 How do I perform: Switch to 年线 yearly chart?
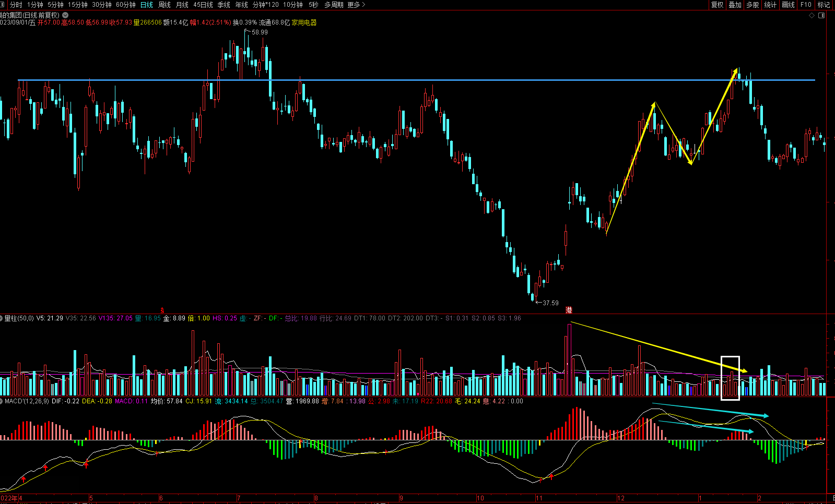(x=242, y=5)
